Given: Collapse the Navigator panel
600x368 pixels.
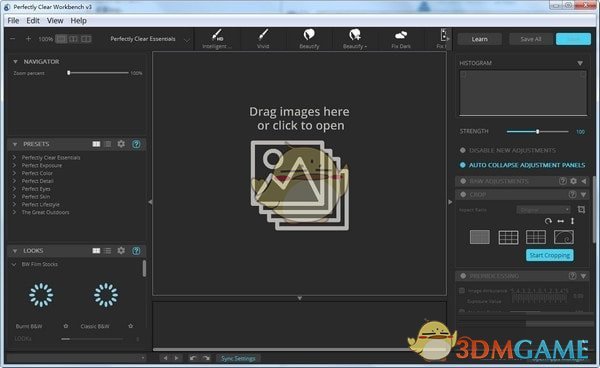Looking at the screenshot, I should pos(15,61).
